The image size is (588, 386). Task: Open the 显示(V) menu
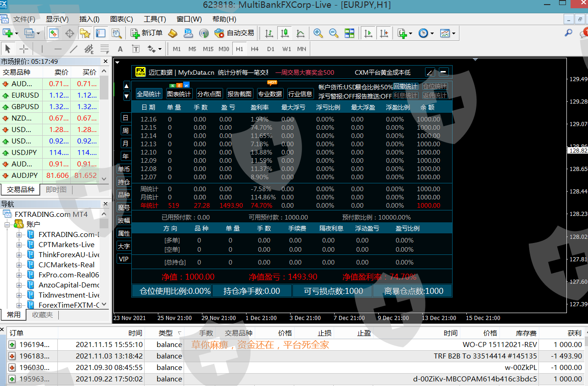pyautogui.click(x=57, y=19)
